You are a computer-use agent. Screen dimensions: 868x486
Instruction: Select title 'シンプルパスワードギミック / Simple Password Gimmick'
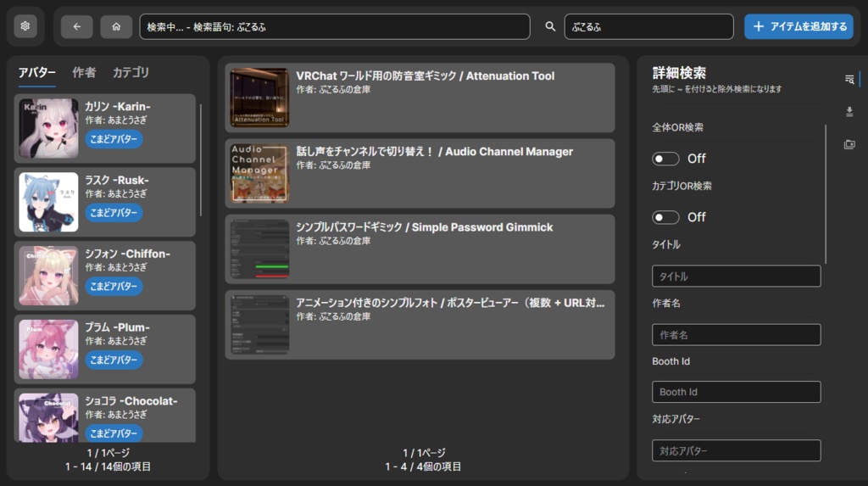pos(424,227)
